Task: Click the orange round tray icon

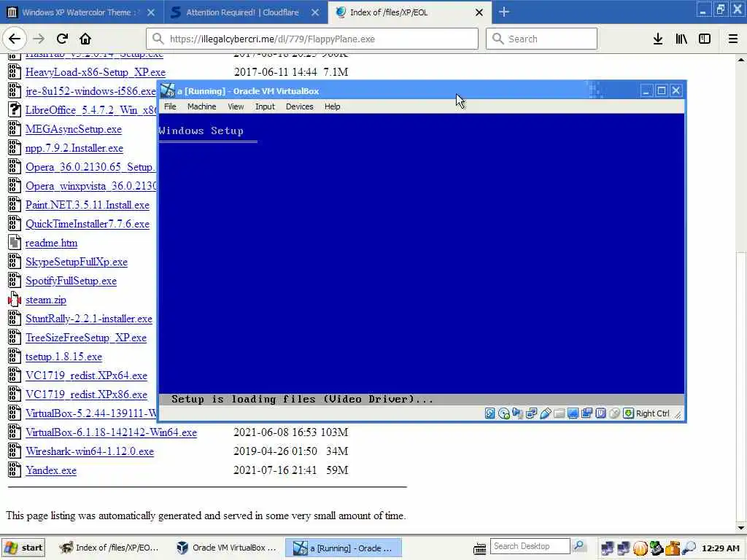Action: pos(640,548)
